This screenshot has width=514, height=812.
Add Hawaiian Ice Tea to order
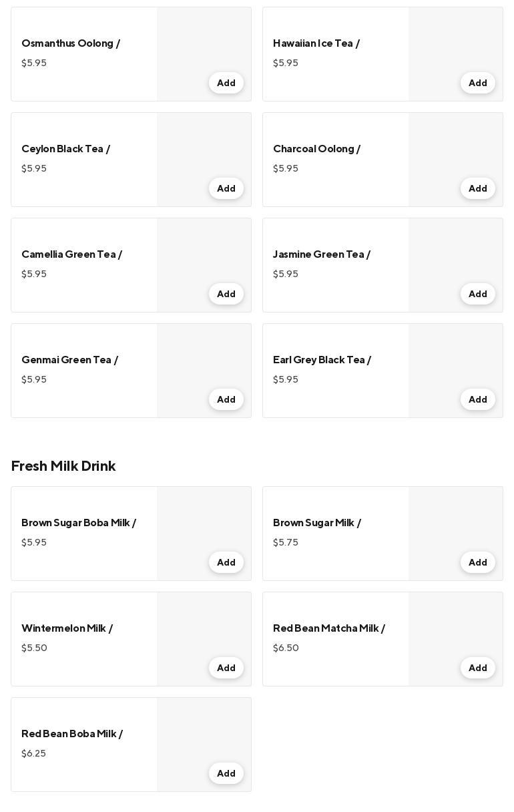click(477, 83)
